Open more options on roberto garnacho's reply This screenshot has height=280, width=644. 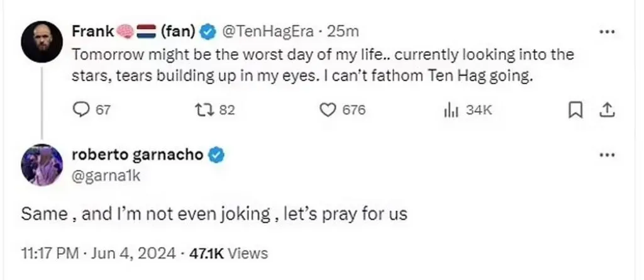[606, 155]
